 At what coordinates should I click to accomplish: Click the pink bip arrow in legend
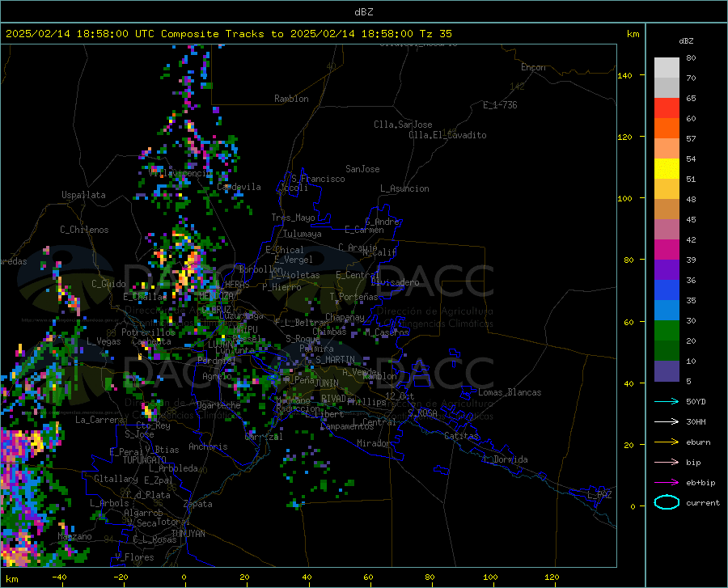[x=667, y=463]
